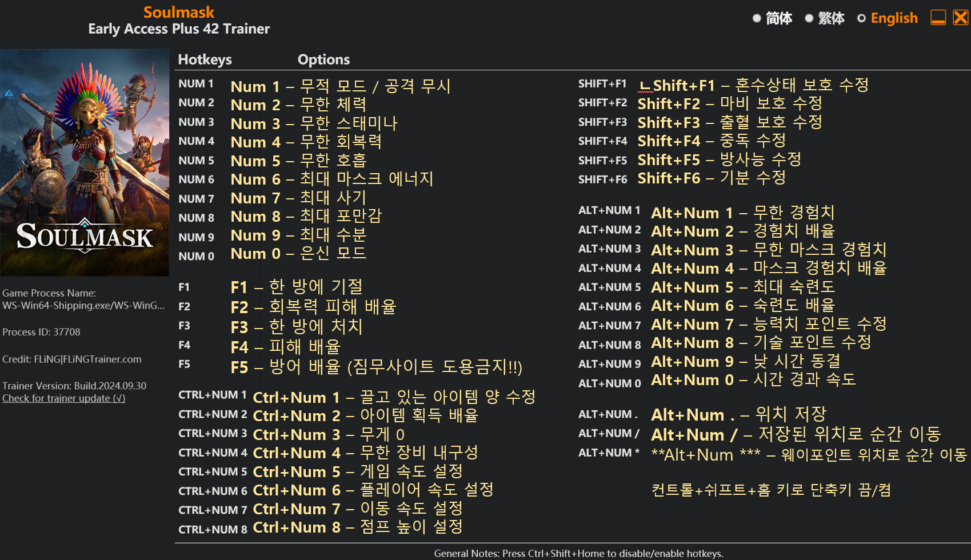Click Alt+Num 6 숙련도 배율 option
Image resolution: width=971 pixels, height=560 pixels.
pyautogui.click(x=743, y=305)
